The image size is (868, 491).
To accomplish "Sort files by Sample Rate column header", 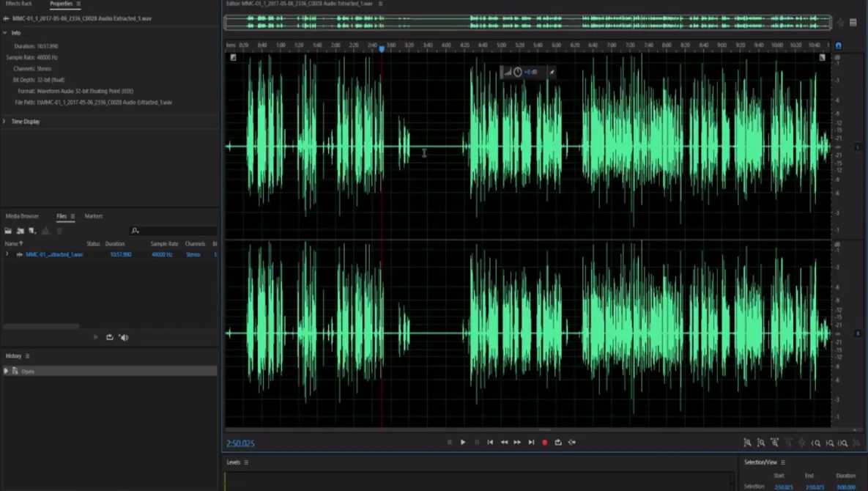I will pos(164,243).
